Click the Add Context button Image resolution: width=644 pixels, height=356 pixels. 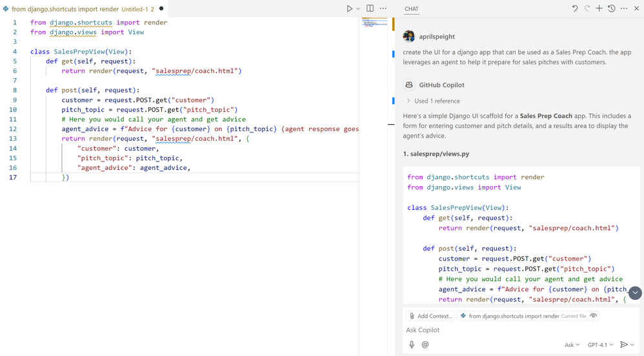click(x=430, y=316)
